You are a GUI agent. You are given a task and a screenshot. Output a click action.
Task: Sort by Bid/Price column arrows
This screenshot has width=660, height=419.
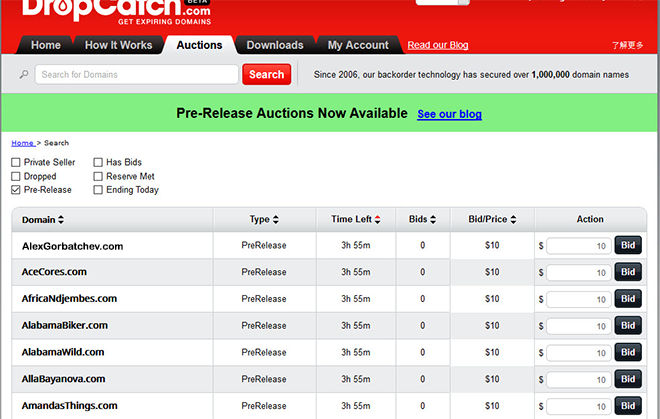508,220
